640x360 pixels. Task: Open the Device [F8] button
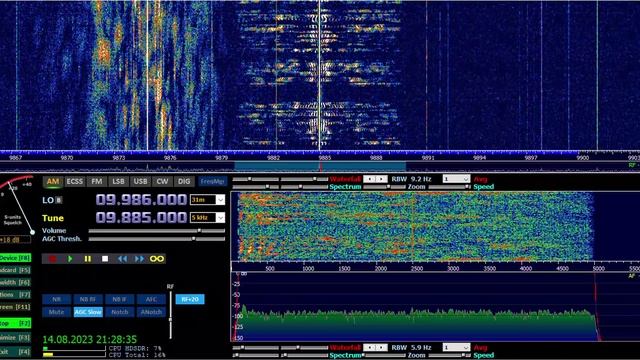click(15, 258)
